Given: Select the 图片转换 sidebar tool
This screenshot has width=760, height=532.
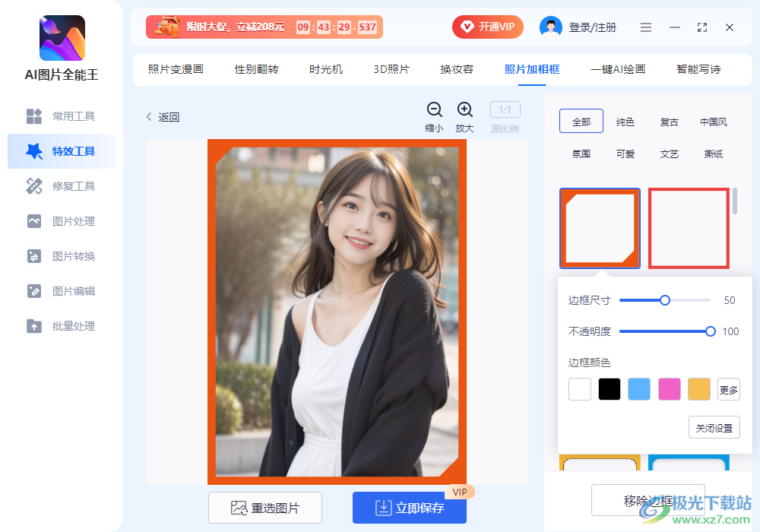Looking at the screenshot, I should click(x=61, y=256).
